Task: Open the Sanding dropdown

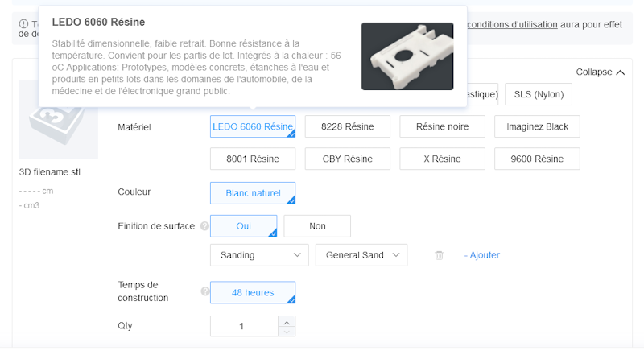Action: pos(258,255)
